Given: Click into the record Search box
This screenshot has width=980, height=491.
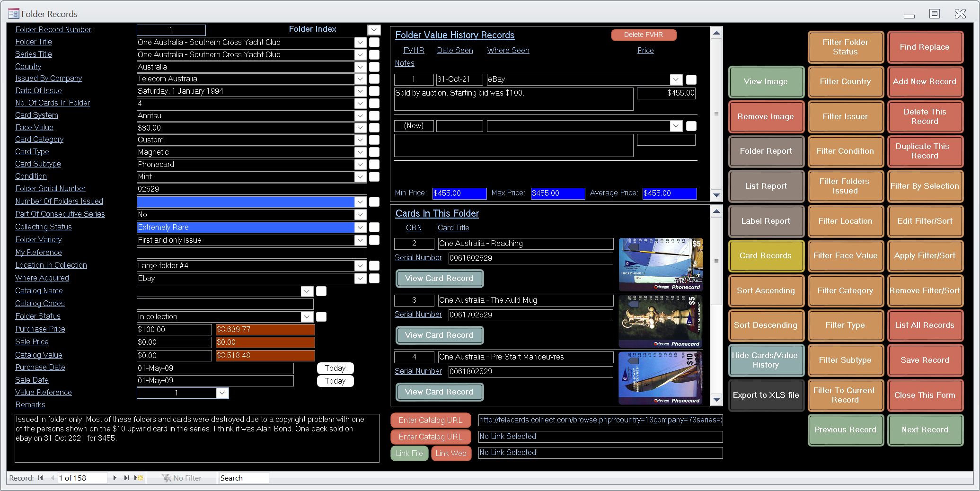Looking at the screenshot, I should point(243,478).
